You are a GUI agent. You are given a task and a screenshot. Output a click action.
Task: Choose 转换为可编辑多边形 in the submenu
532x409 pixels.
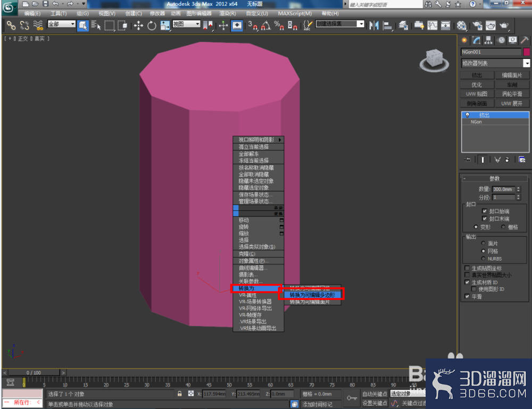312,295
